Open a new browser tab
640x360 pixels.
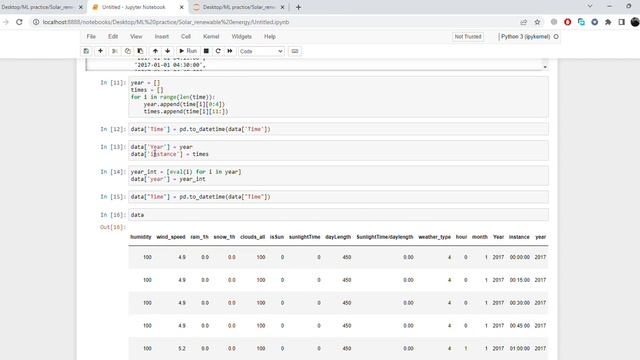point(298,7)
